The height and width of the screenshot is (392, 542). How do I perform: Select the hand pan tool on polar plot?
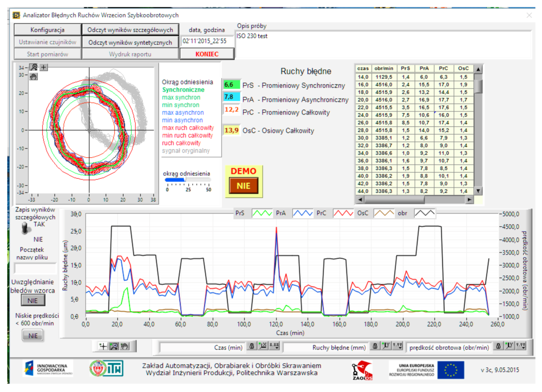click(x=34, y=77)
